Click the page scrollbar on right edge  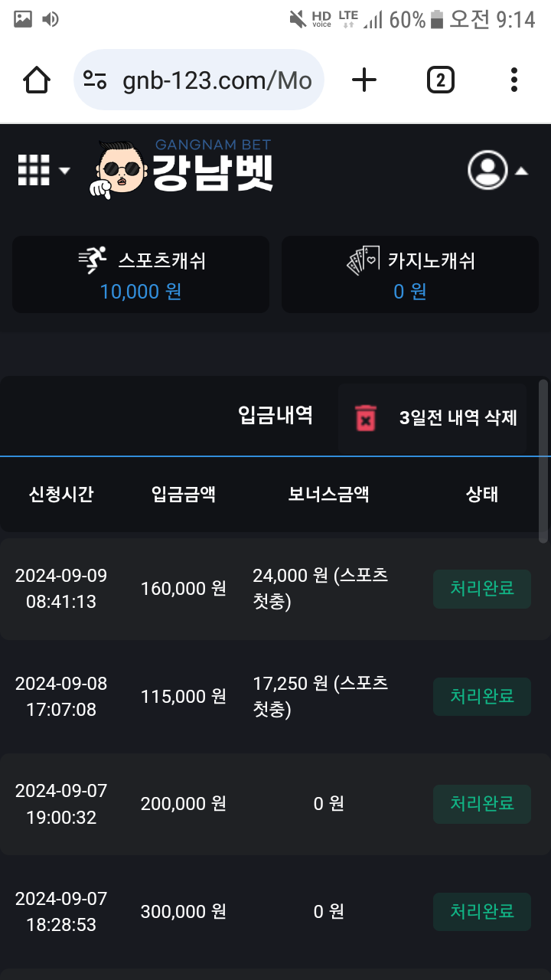point(543,459)
